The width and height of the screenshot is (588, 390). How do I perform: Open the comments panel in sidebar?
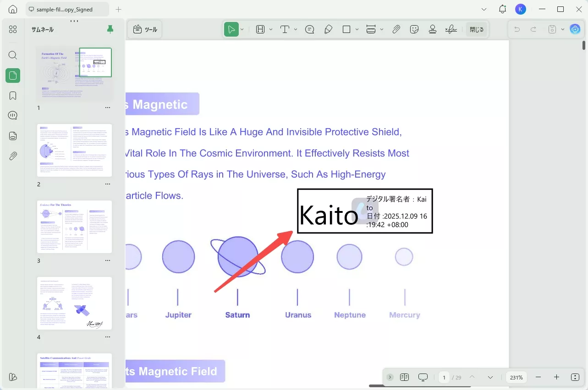(13, 115)
